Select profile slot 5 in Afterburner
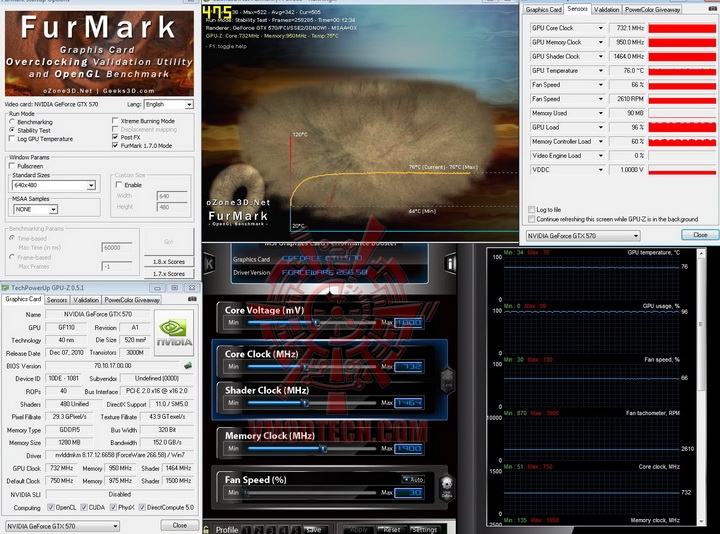 pyautogui.click(x=296, y=529)
